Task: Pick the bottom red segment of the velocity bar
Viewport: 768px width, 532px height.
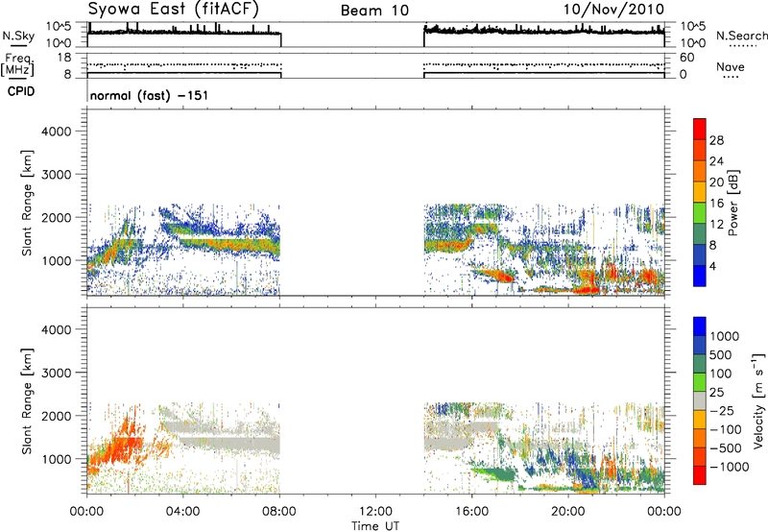Action: [700, 475]
